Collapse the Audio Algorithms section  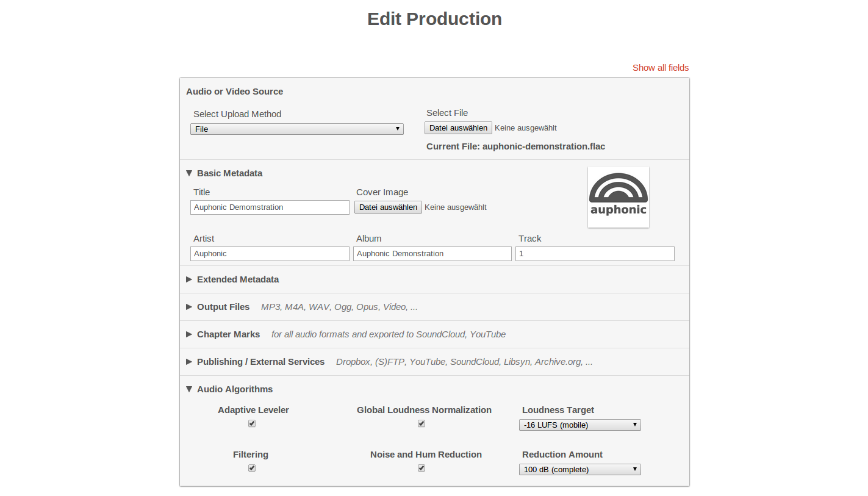pyautogui.click(x=229, y=389)
